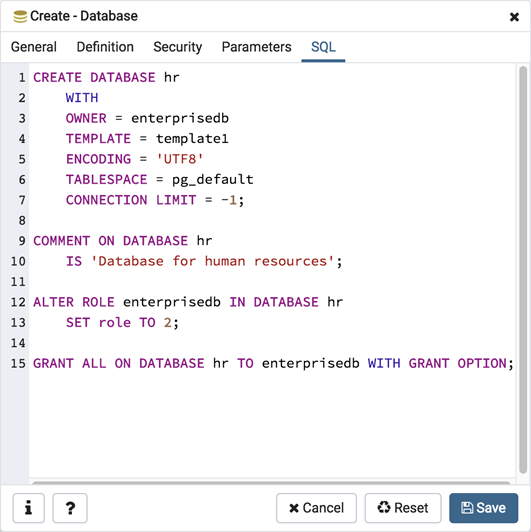531x532 pixels.
Task: Click the SQL tab
Action: coord(323,47)
